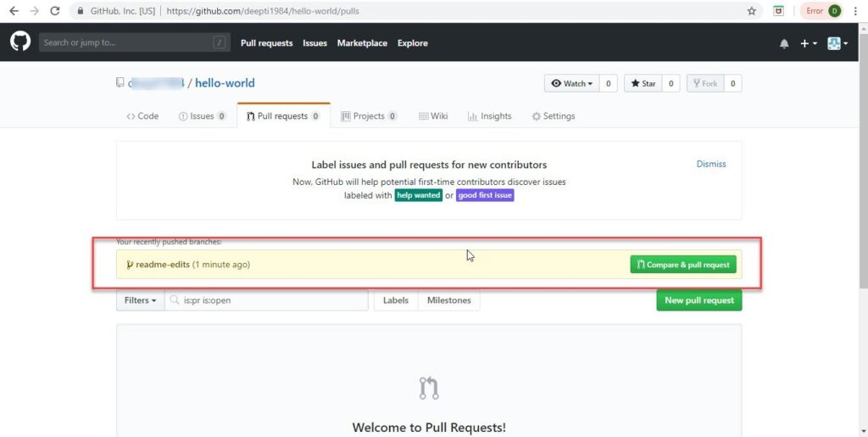Switch to the Code tab
The width and height of the screenshot is (868, 437).
142,116
